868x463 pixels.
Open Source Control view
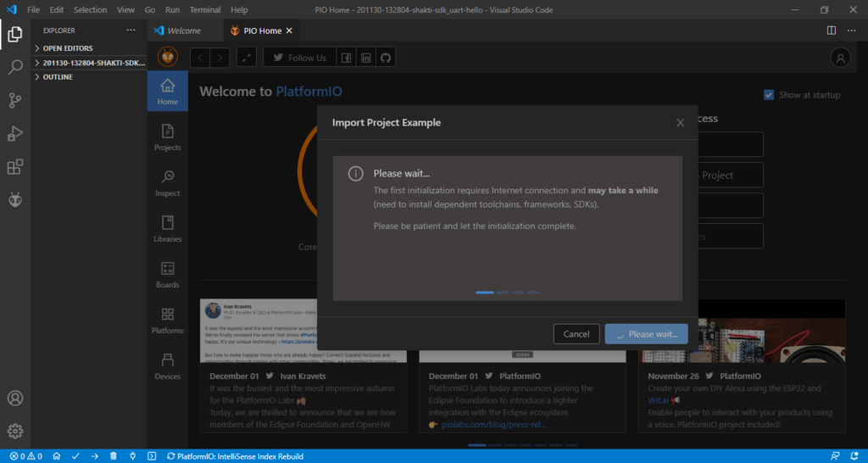click(x=15, y=100)
